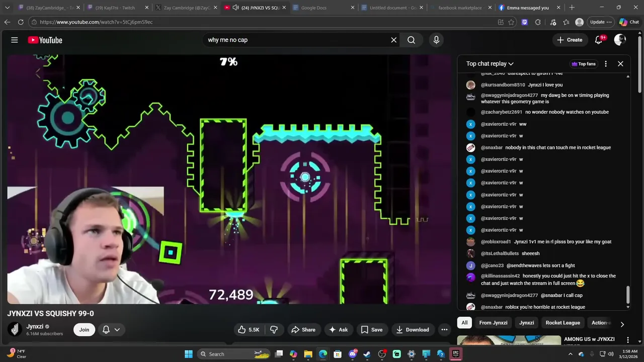This screenshot has width=644, height=362.
Task: Open Windows Start menu
Action: 189,354
